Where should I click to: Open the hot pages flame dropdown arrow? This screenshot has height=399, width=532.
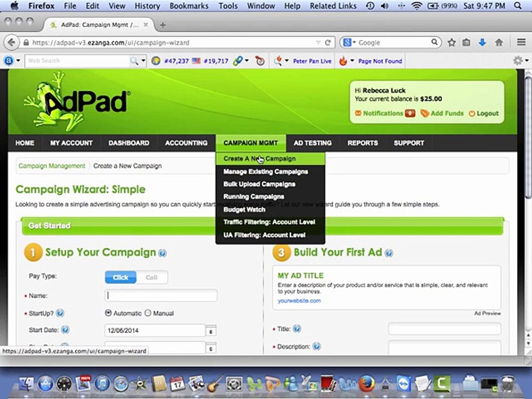[x=352, y=61]
